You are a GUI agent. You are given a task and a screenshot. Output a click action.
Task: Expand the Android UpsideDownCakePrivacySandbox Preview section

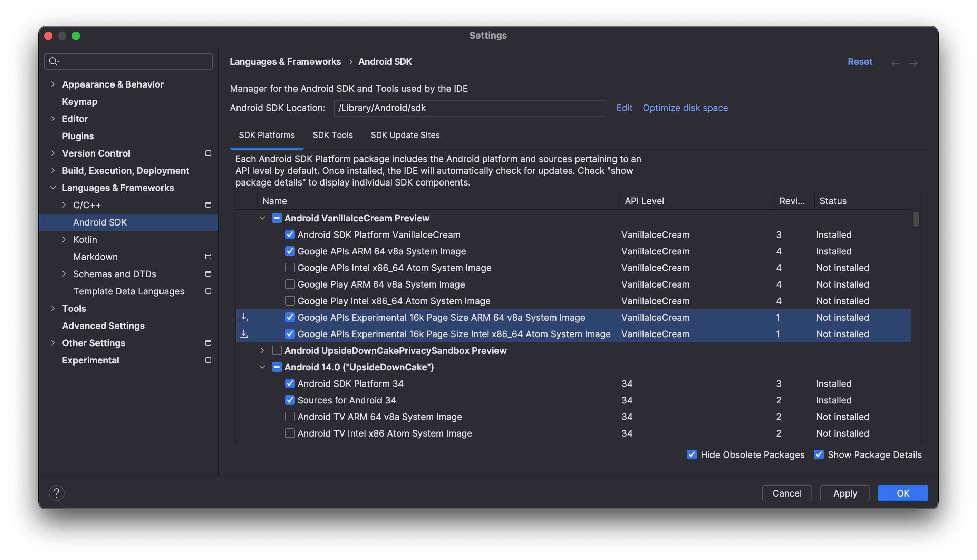263,350
